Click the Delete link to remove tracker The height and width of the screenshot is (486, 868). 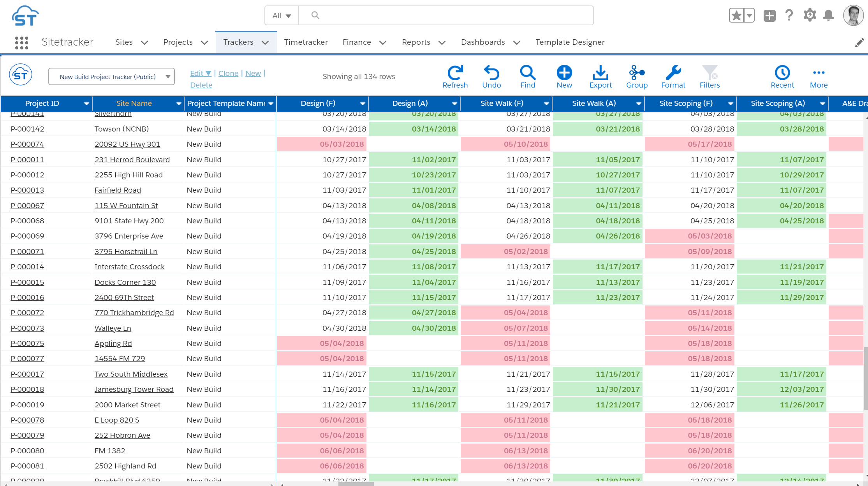[201, 84]
